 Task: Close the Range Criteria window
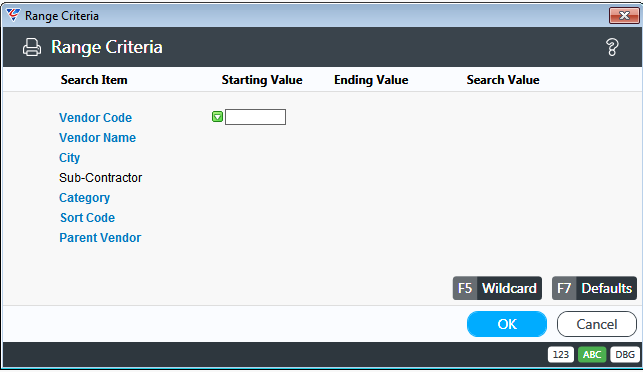(624, 16)
